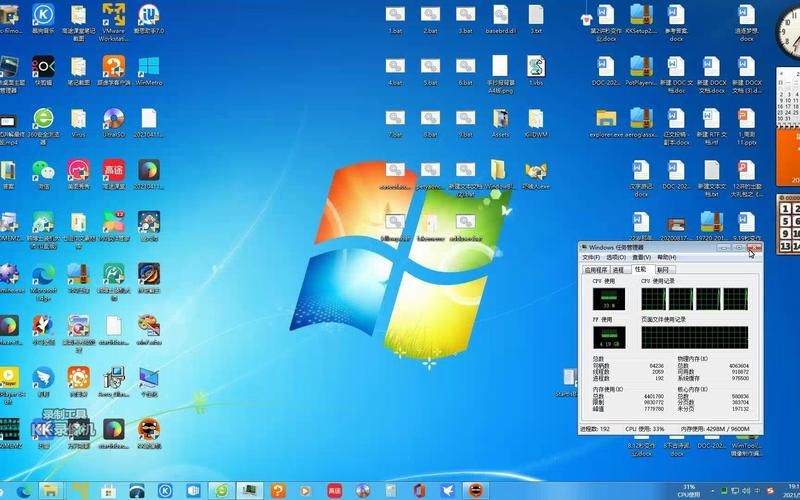Click the CPU 使用 gauge showing 33%
The height and width of the screenshot is (500, 800).
[x=609, y=299]
